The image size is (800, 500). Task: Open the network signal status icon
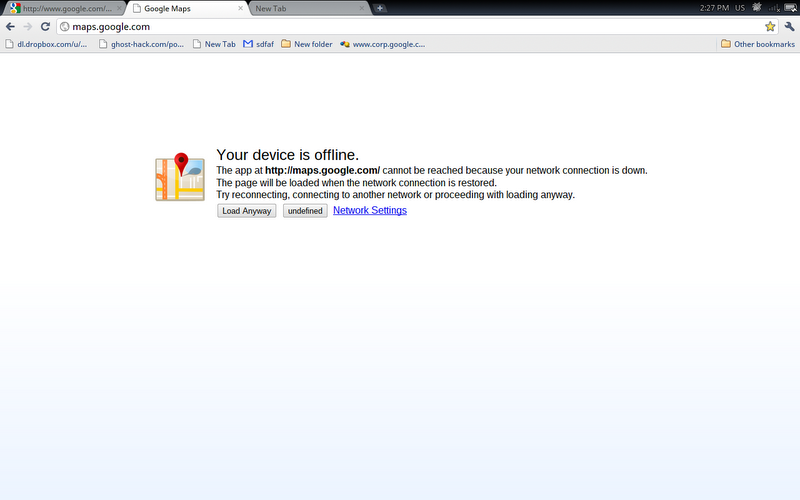tap(774, 8)
